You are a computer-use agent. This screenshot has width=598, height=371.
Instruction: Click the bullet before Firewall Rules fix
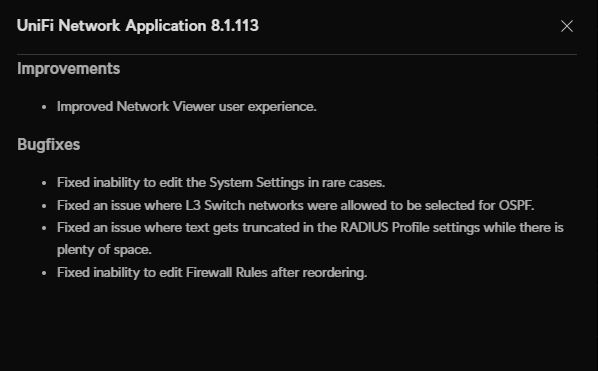point(44,273)
